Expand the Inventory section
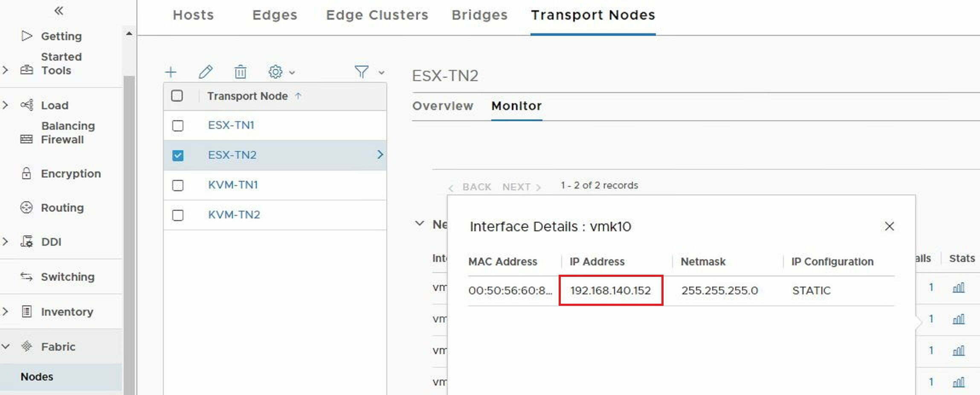Image resolution: width=980 pixels, height=395 pixels. [6, 312]
